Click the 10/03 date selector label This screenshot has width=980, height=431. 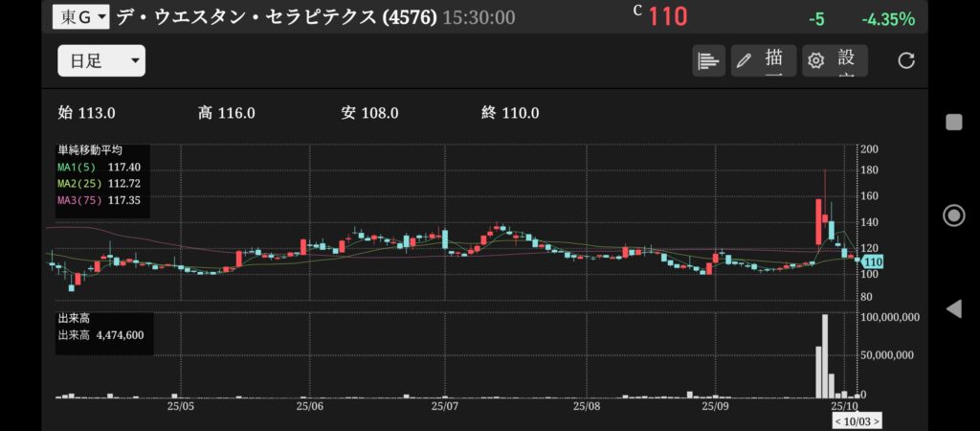coord(857,420)
